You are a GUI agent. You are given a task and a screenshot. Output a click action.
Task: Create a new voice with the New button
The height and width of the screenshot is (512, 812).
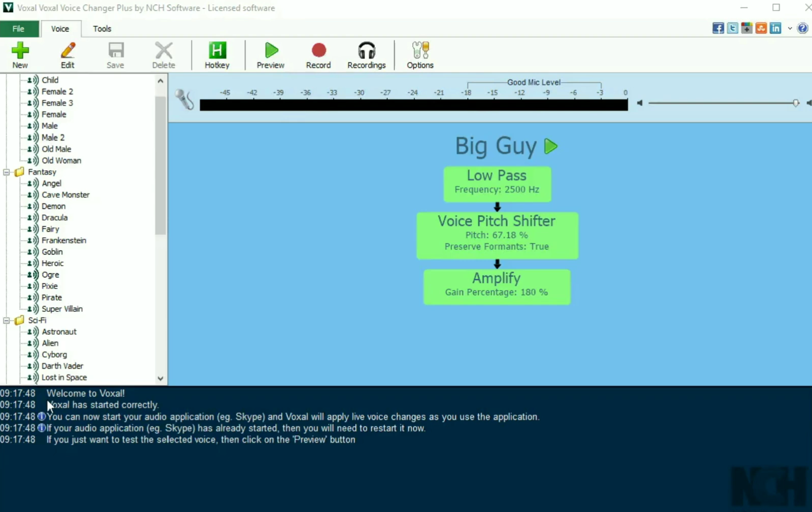(20, 55)
